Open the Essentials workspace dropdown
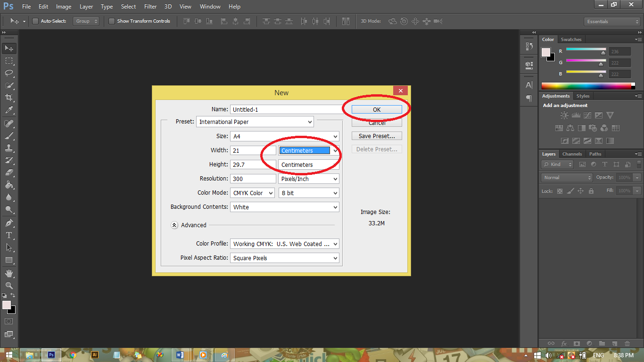Image resolution: width=644 pixels, height=362 pixels. pos(612,22)
